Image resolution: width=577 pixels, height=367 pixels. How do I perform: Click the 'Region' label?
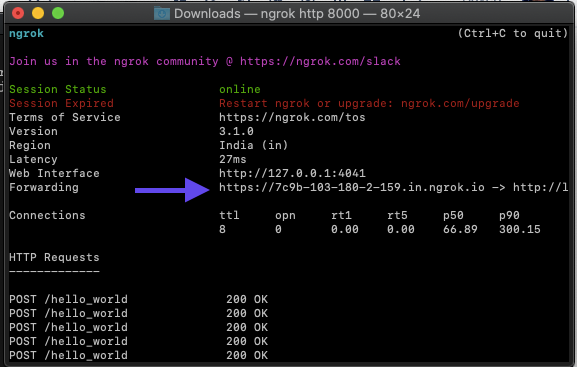point(30,145)
